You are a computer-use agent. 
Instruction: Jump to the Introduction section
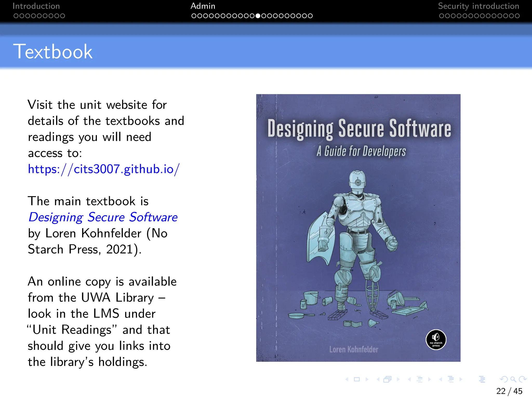click(36, 6)
